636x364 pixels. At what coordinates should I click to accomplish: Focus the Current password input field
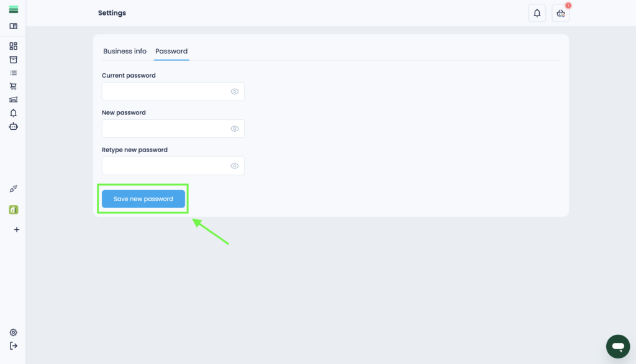tap(165, 91)
